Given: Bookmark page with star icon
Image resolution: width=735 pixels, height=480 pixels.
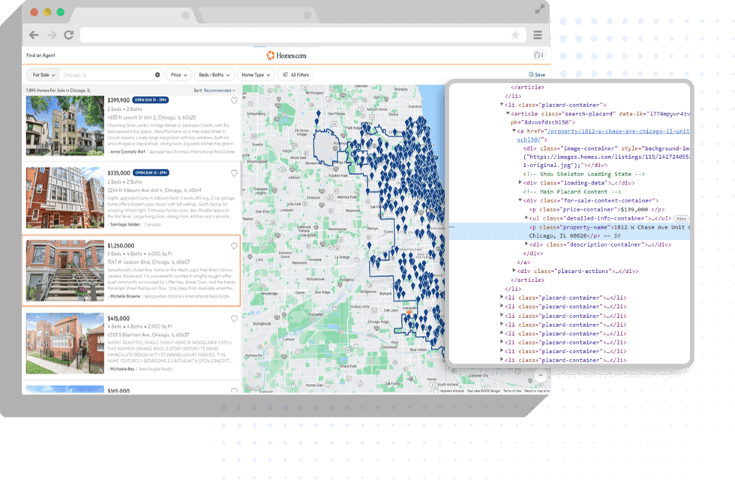Looking at the screenshot, I should [515, 34].
